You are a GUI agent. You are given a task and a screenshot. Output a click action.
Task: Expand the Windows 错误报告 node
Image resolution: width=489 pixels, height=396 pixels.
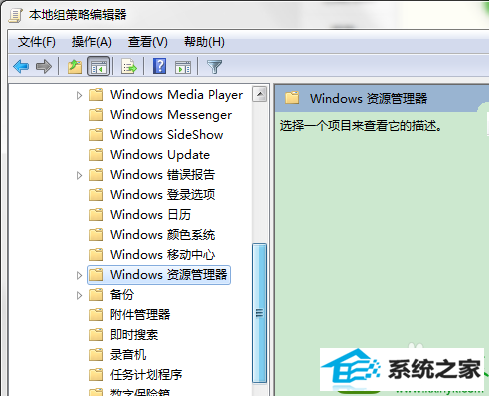[x=79, y=175]
